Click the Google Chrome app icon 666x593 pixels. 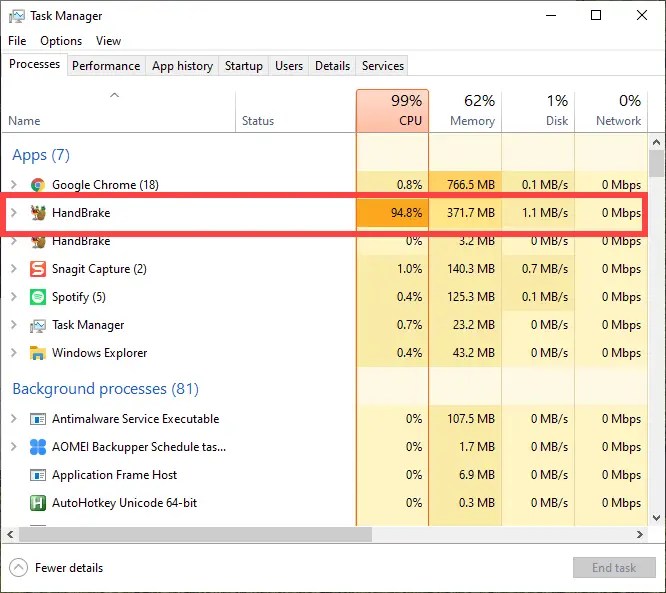click(38, 185)
